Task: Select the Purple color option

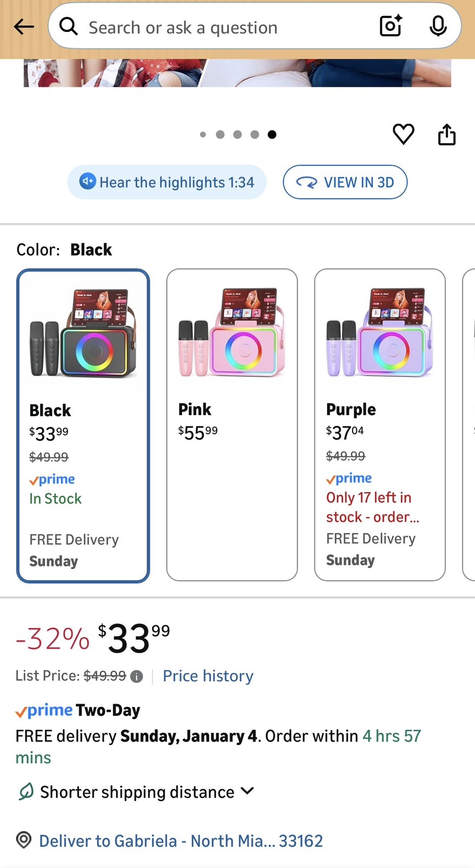Action: point(380,424)
